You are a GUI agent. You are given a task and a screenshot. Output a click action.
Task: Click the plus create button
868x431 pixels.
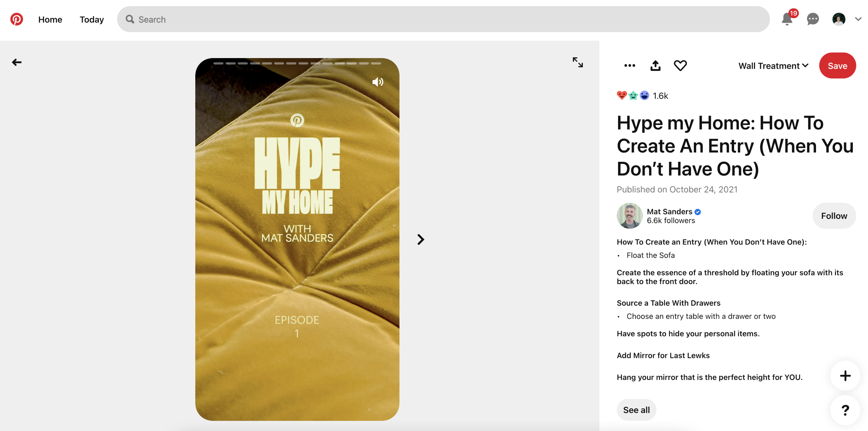coord(845,376)
